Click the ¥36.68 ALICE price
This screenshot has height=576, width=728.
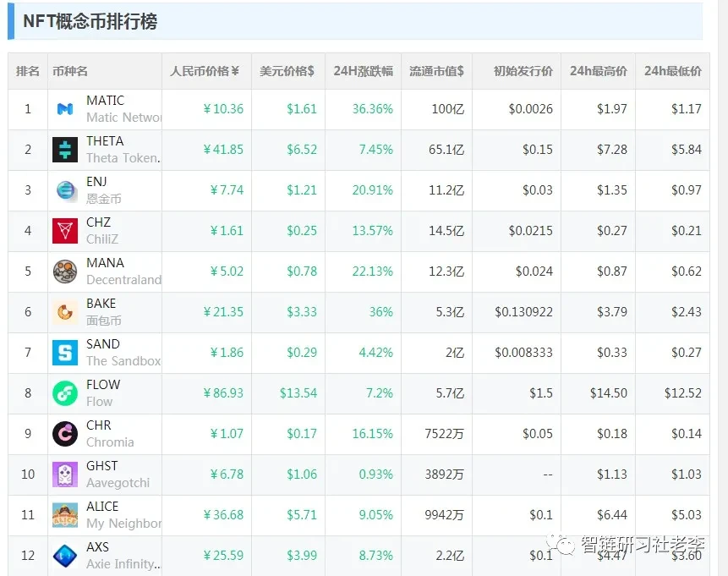coord(223,515)
